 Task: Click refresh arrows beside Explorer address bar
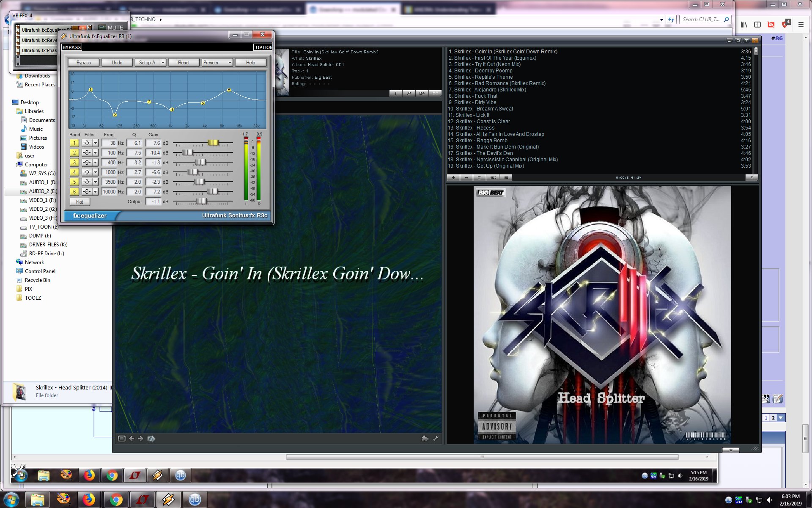pyautogui.click(x=671, y=19)
